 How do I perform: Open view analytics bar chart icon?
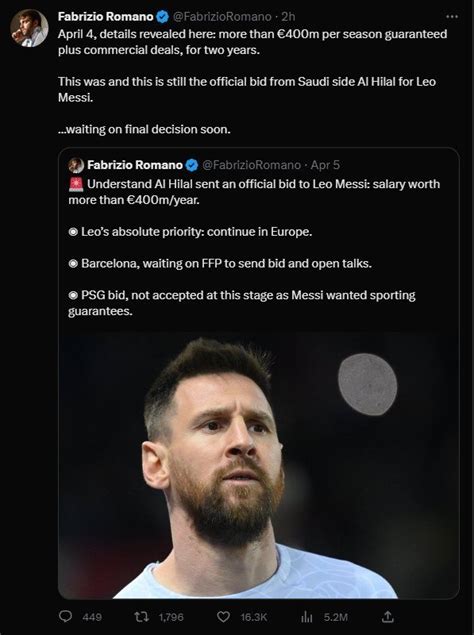coord(307,617)
